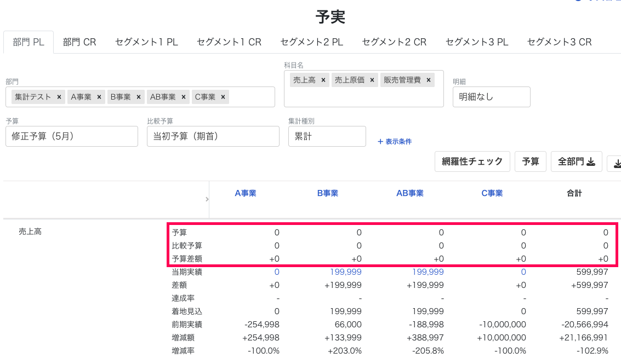
Task: Click download icon on 全部門 button
Action: (x=591, y=161)
